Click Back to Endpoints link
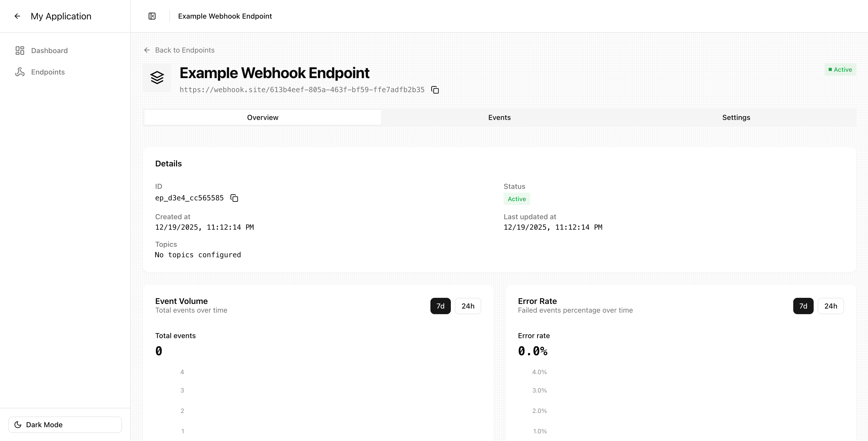The width and height of the screenshot is (868, 441). (x=179, y=50)
